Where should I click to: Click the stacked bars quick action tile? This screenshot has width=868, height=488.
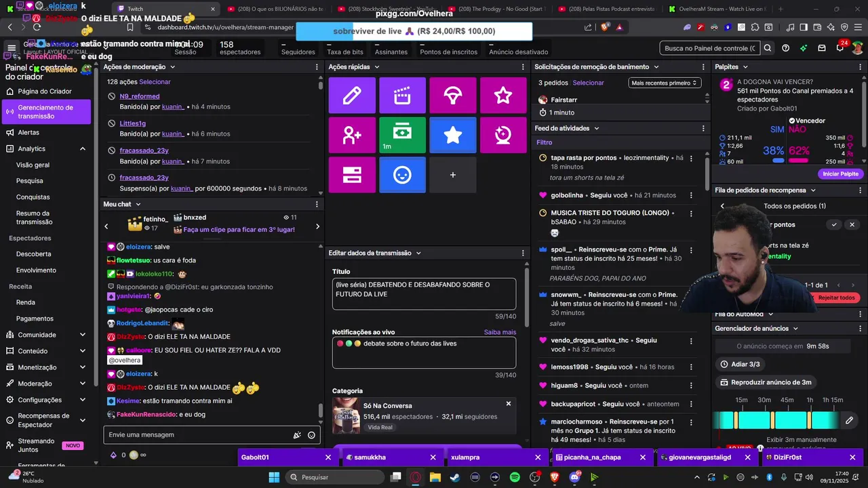pyautogui.click(x=352, y=175)
